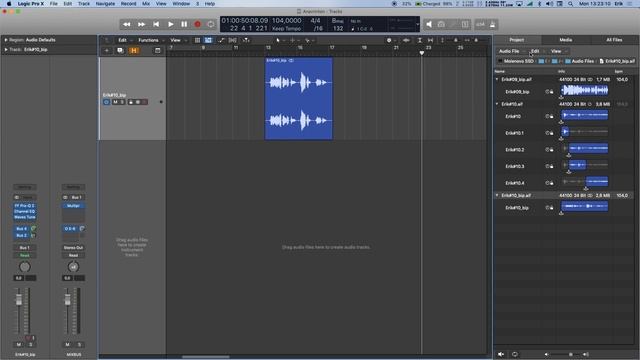640x360 pixels.
Task: Solo the MIXBUS channel strip
Action: pyautogui.click(x=80, y=344)
